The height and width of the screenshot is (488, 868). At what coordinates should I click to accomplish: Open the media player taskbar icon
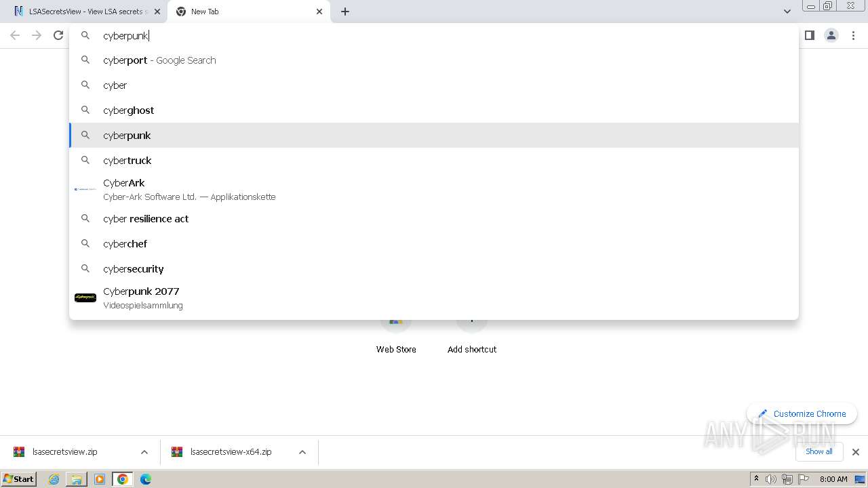pyautogui.click(x=100, y=479)
